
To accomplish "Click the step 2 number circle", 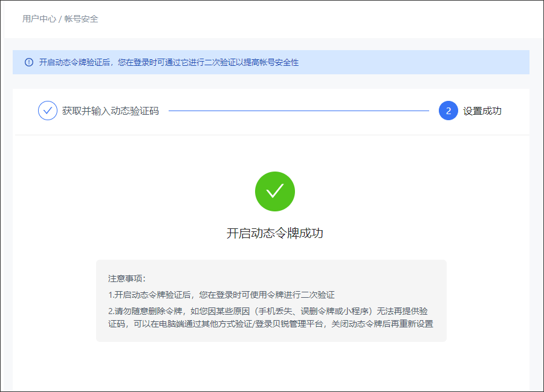I will [448, 111].
